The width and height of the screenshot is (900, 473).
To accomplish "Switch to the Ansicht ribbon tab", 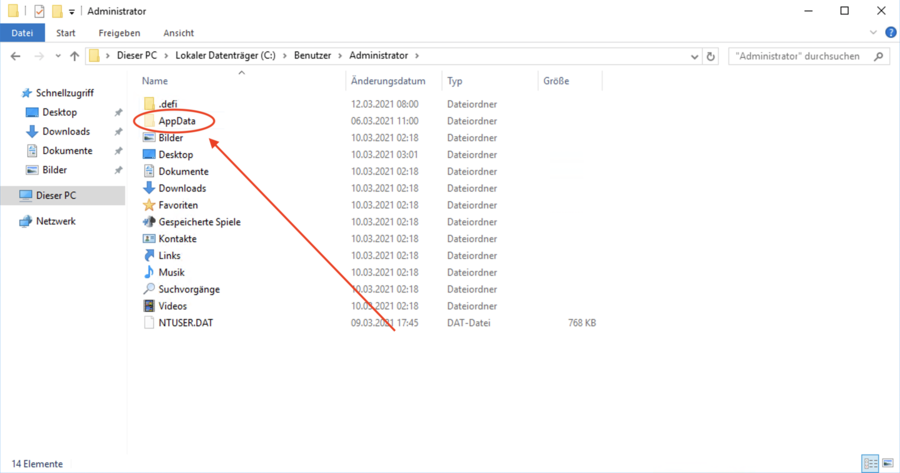I will coord(178,33).
